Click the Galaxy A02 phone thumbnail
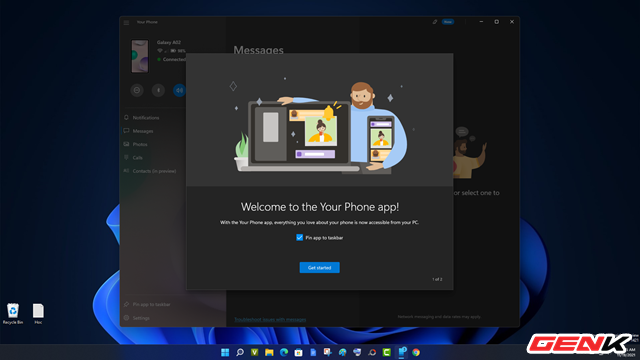 pyautogui.click(x=140, y=56)
